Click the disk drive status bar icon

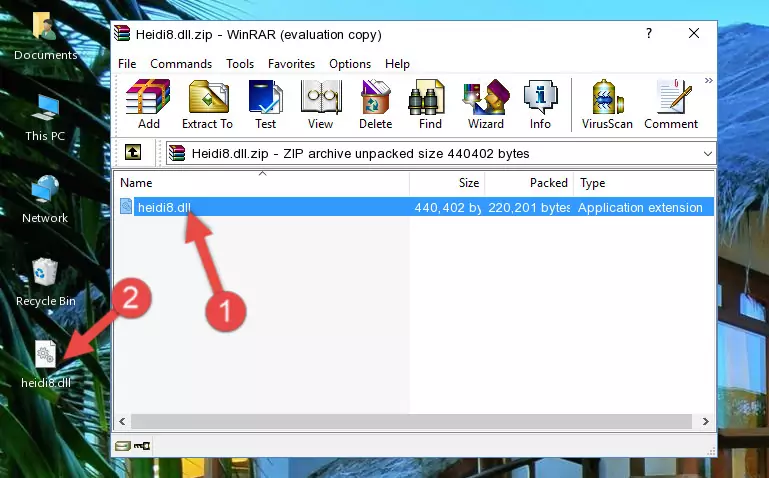123,446
